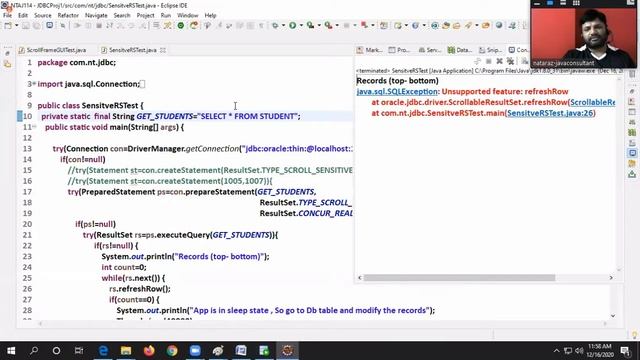Open the Navigate menu
640x360 pixels.
[96, 15]
